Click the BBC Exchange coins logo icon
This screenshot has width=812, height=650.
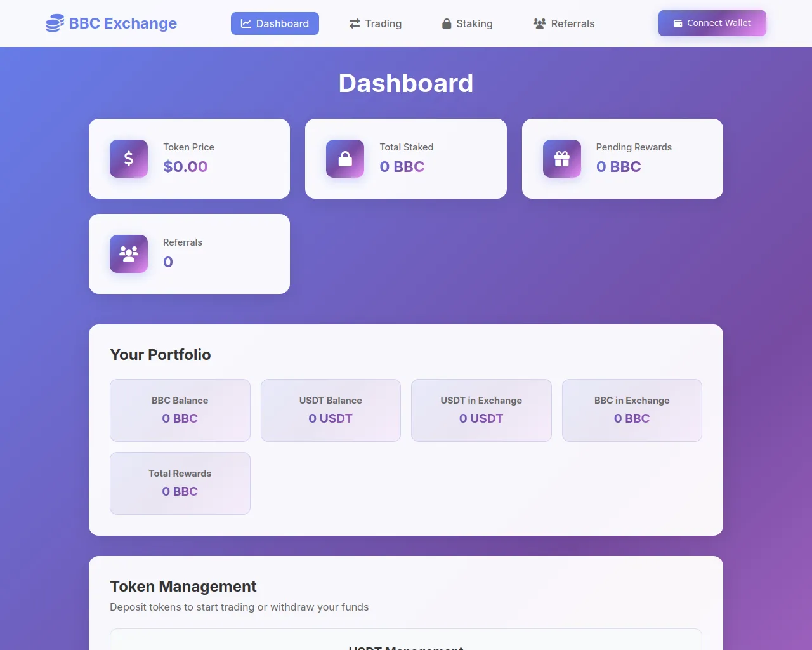coord(55,23)
